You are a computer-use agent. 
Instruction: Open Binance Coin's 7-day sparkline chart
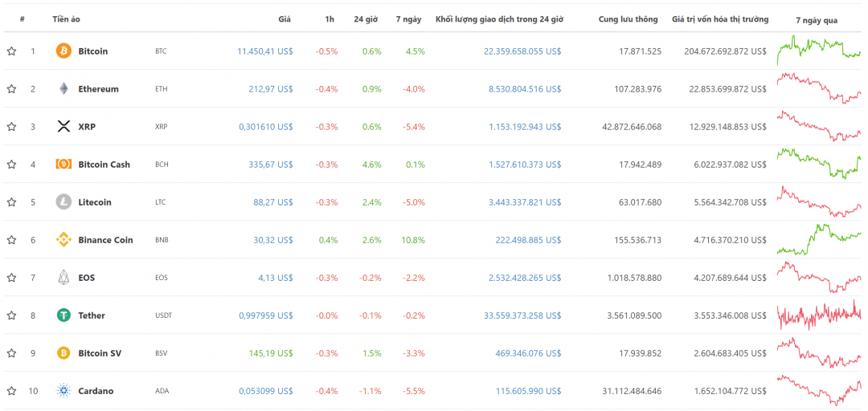(x=819, y=239)
